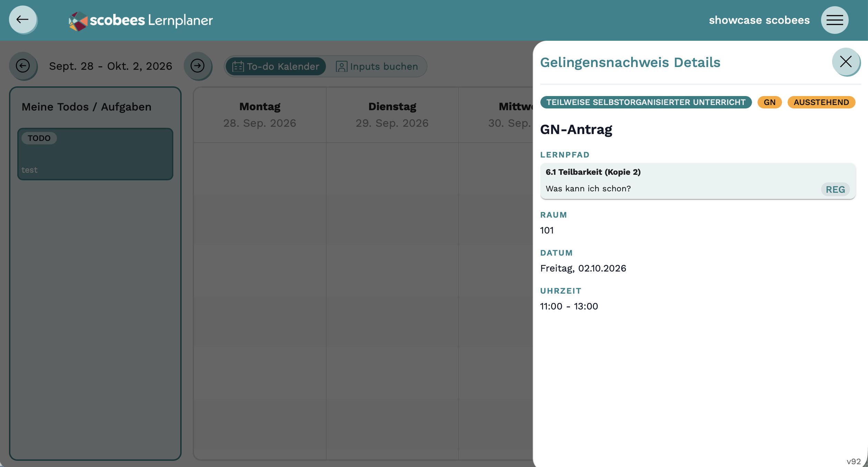
Task: Click the Teilweise selbstorganisierter Unterricht tag
Action: (646, 102)
